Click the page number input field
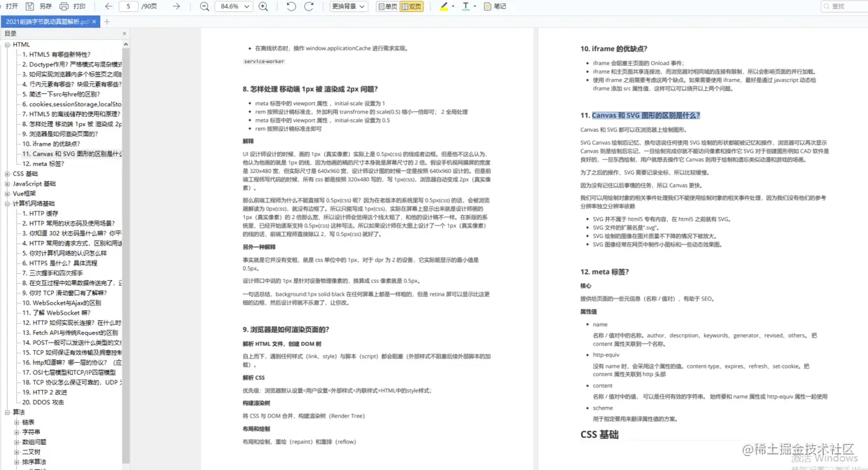 (x=128, y=6)
